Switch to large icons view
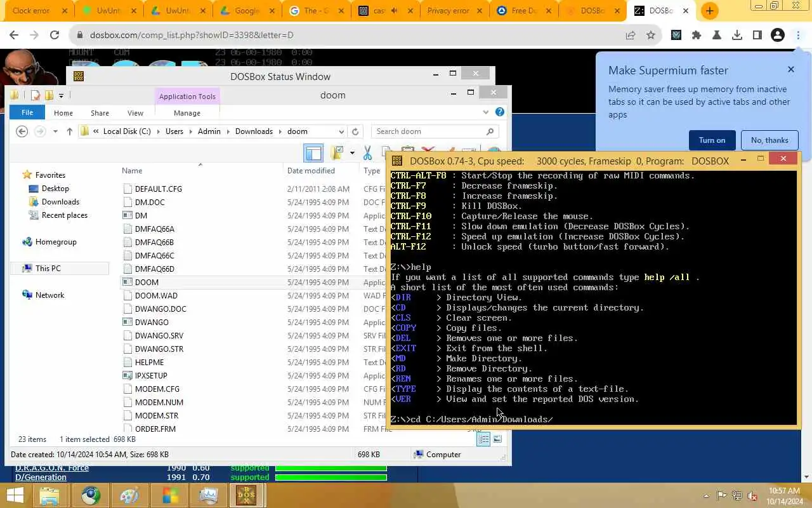812x508 pixels. pyautogui.click(x=497, y=439)
